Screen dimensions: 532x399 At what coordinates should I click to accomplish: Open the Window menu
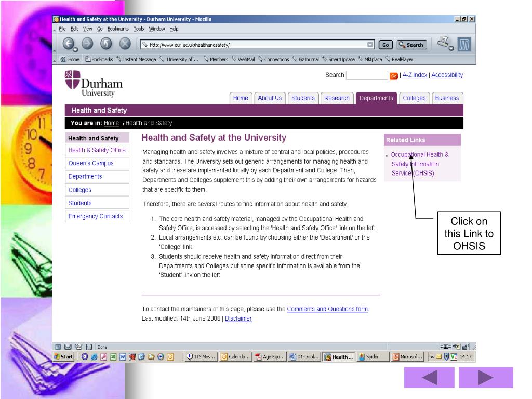[157, 29]
